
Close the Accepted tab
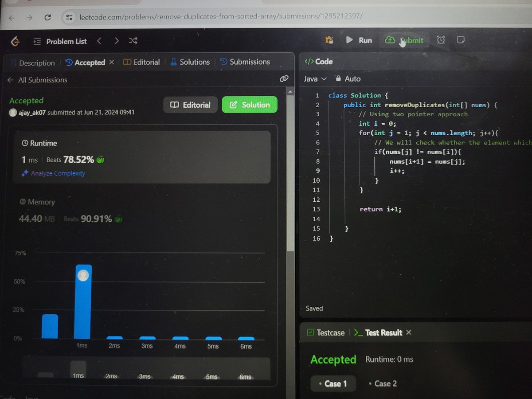click(x=111, y=63)
